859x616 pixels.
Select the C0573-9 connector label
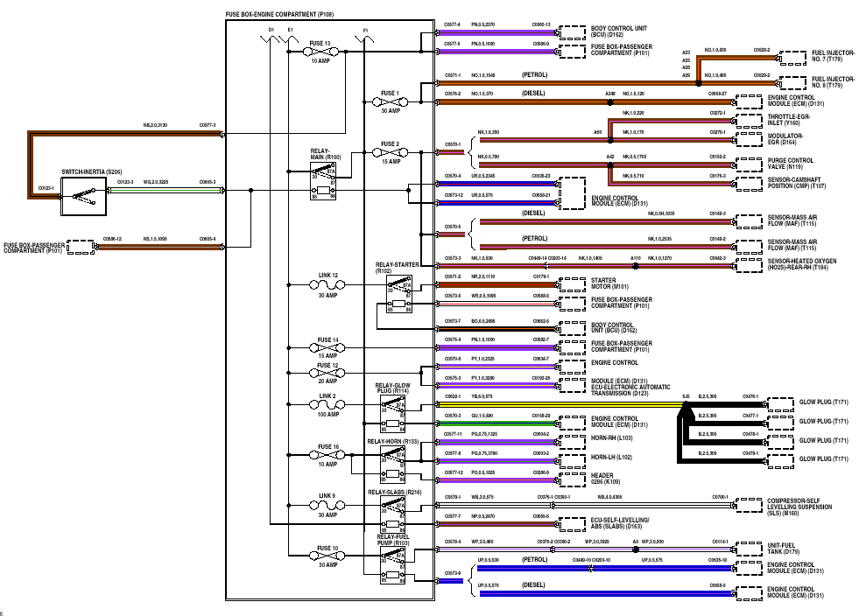(453, 573)
